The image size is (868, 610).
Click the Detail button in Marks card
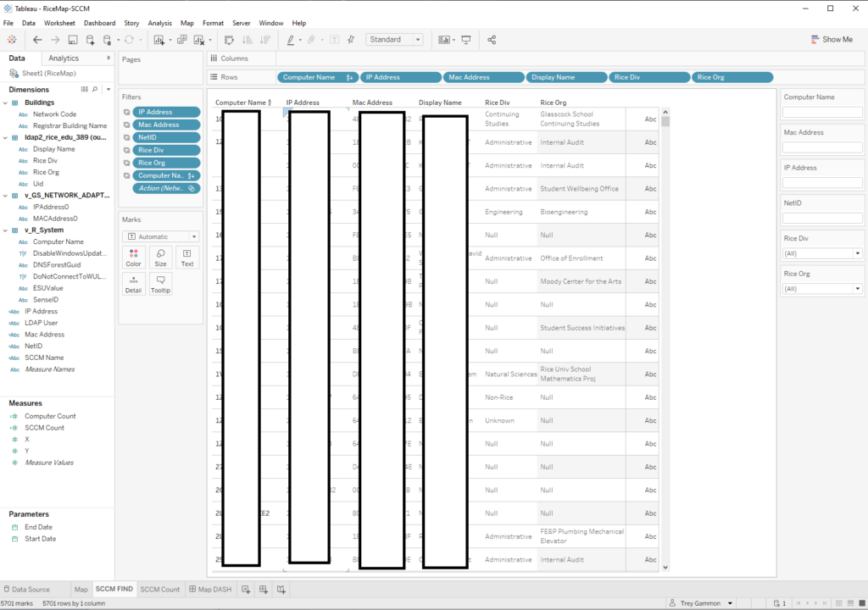[133, 284]
